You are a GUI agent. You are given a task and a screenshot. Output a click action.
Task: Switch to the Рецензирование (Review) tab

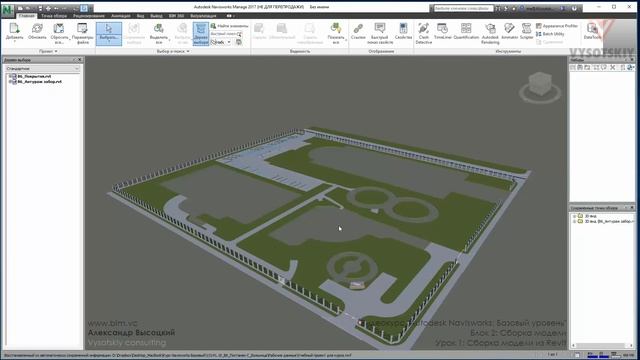(x=89, y=16)
